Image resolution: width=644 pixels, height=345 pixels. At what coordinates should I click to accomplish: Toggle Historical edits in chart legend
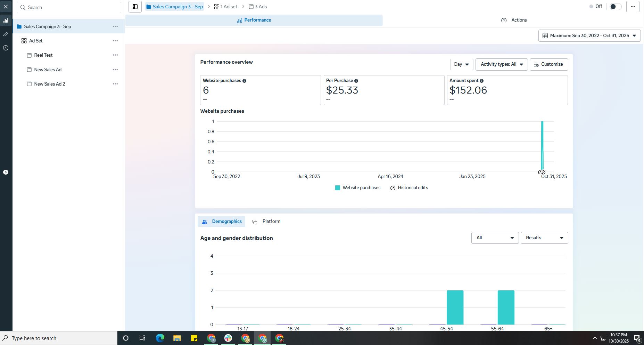click(x=409, y=188)
